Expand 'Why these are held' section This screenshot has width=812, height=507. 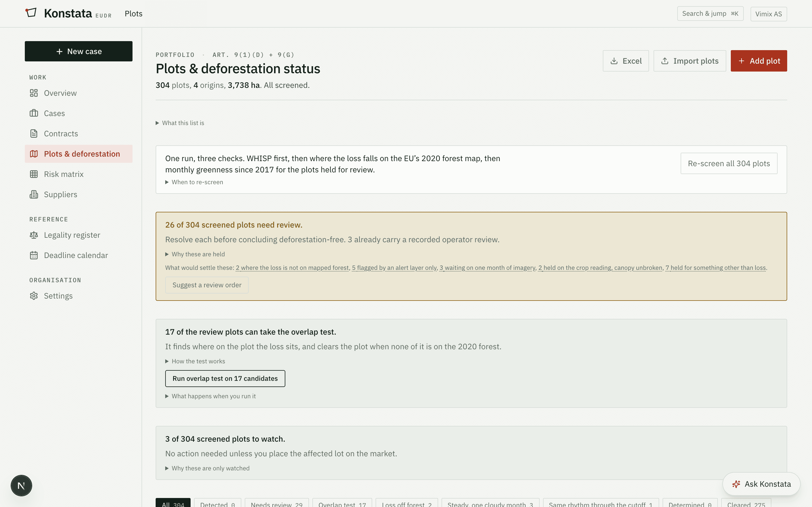pyautogui.click(x=195, y=254)
